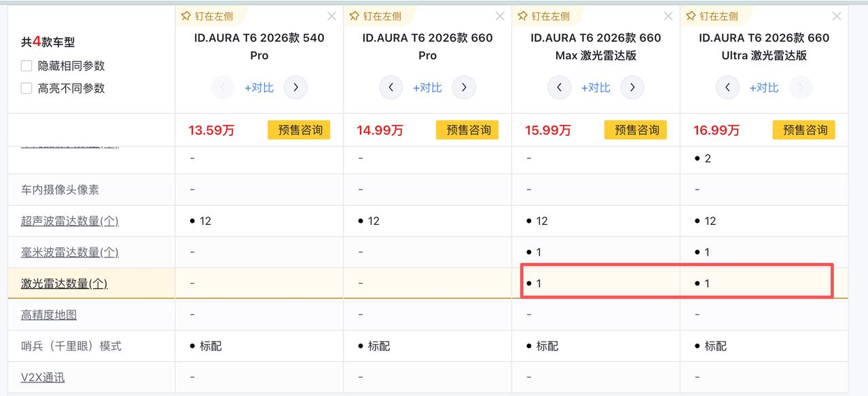Remove the 660 Max 激光雷达版 column
This screenshot has height=396, width=868.
pyautogui.click(x=668, y=16)
